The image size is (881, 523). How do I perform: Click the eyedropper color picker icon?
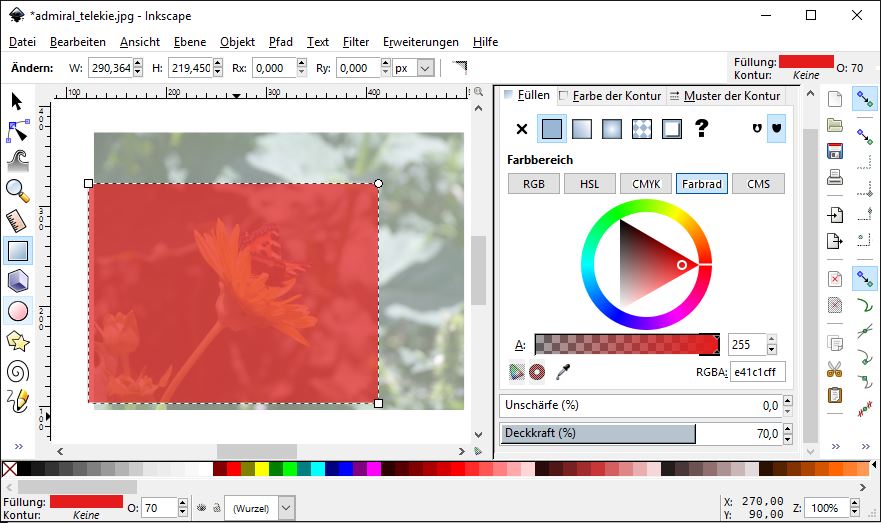click(x=565, y=372)
